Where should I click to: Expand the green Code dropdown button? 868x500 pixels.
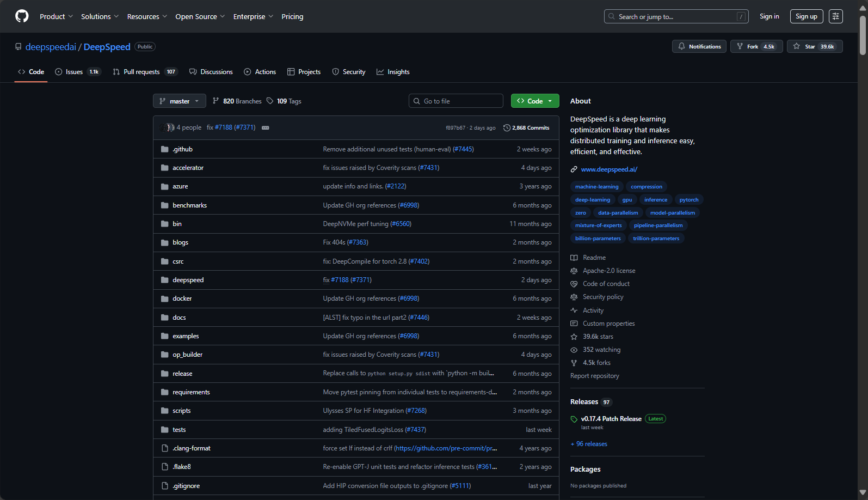coord(535,101)
